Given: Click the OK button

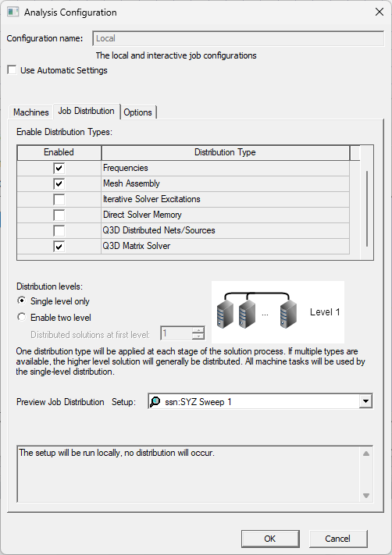Looking at the screenshot, I should [270, 539].
